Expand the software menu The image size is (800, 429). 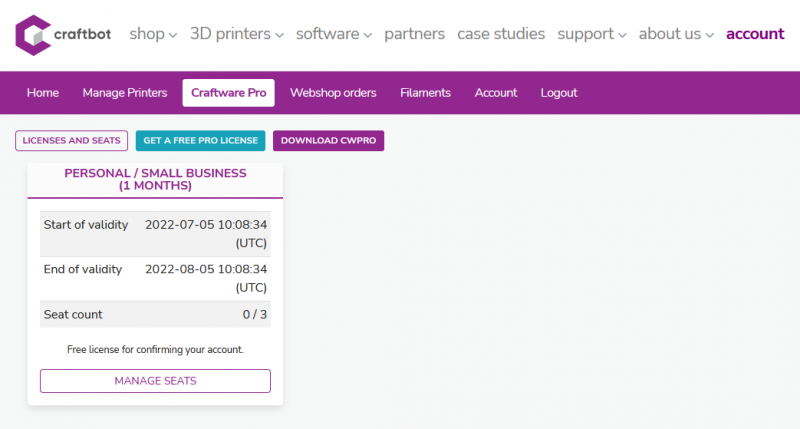coord(333,34)
